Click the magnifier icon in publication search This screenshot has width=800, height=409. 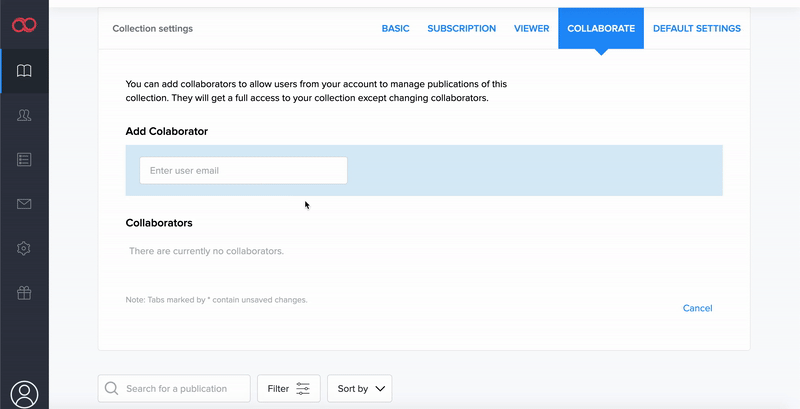point(111,389)
